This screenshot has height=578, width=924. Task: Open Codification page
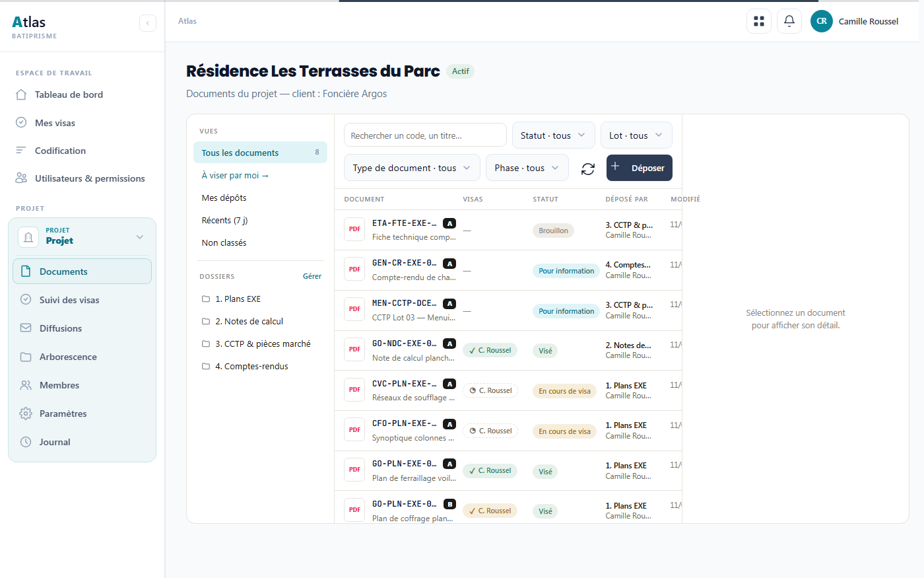[82, 151]
